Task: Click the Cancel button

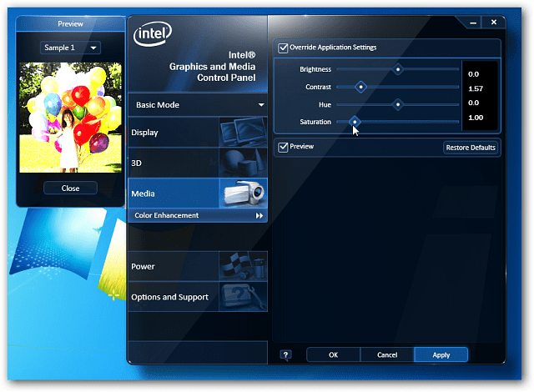Action: (x=387, y=355)
